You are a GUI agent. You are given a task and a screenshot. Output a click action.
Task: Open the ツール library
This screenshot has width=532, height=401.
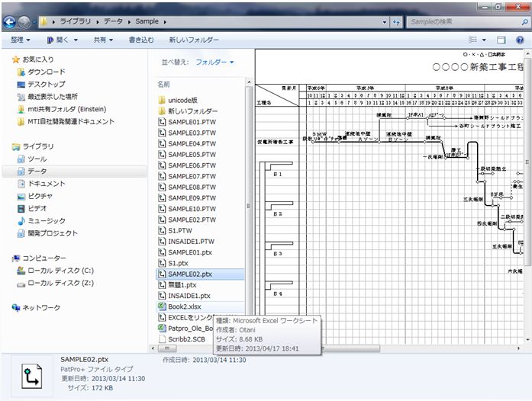[x=37, y=159]
